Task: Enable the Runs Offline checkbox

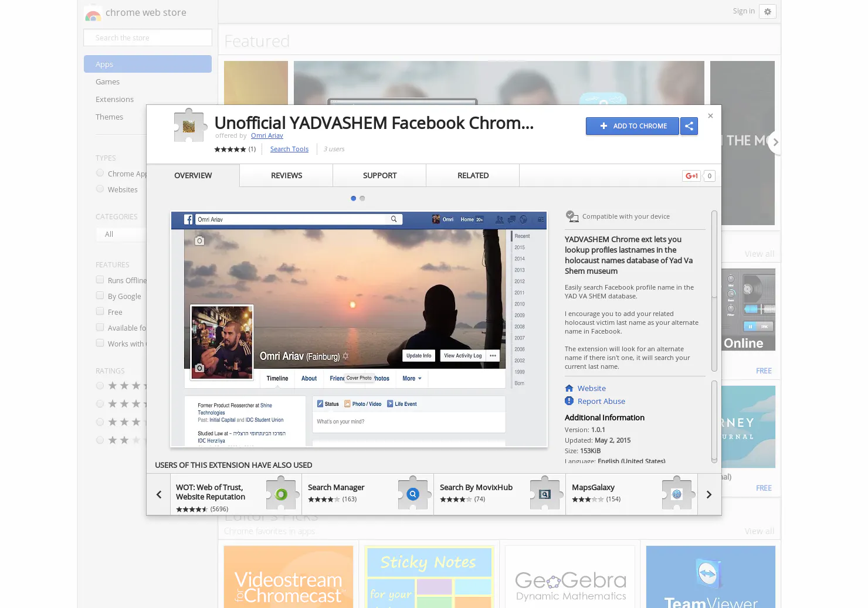Action: pos(100,280)
